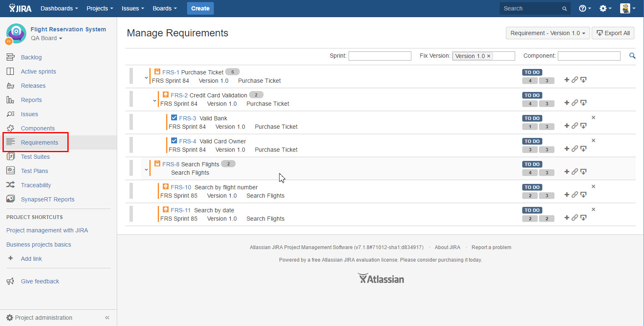Click the link icon for FRS-4

[575, 149]
